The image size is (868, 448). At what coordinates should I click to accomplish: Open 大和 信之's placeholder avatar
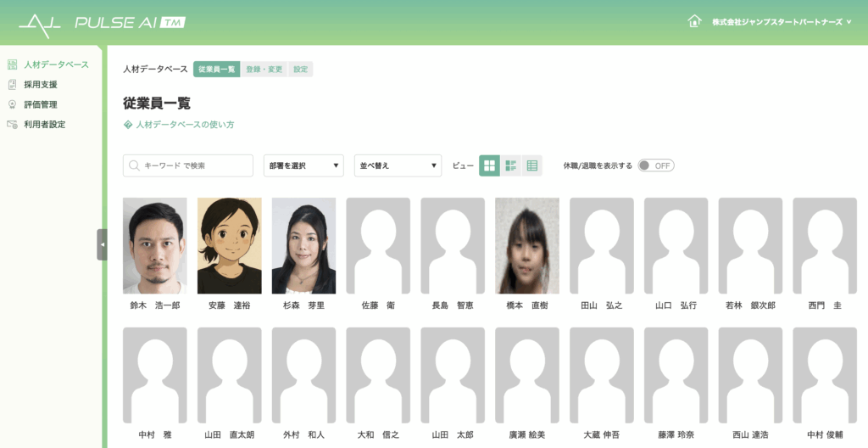click(x=378, y=375)
